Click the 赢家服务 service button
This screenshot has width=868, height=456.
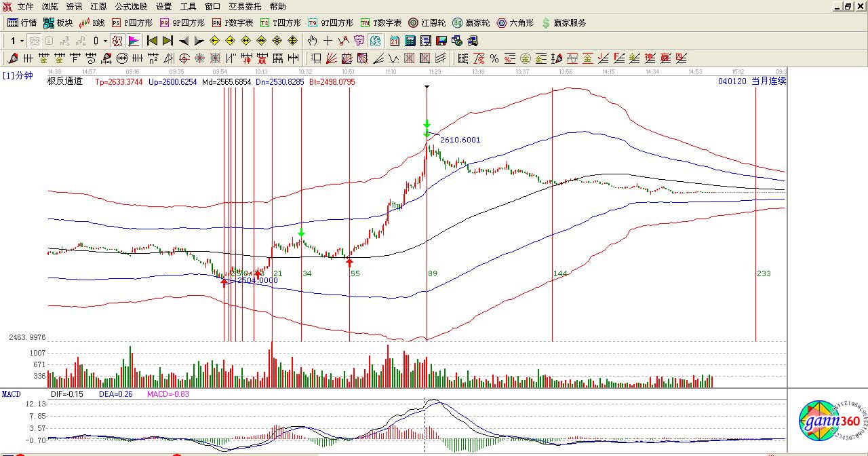(564, 23)
